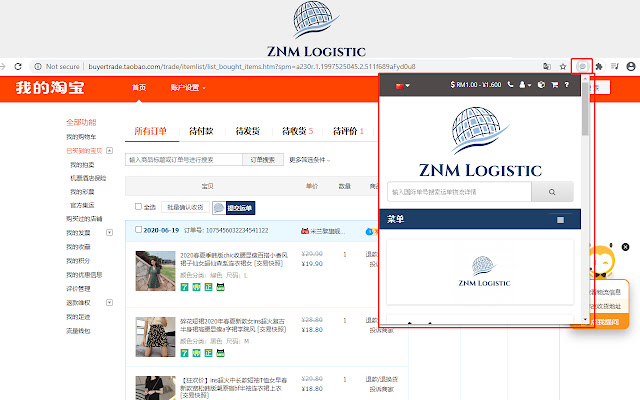Expand the 退款维权 sidebar section
Screen dimensions: 640x400
[x=109, y=302]
